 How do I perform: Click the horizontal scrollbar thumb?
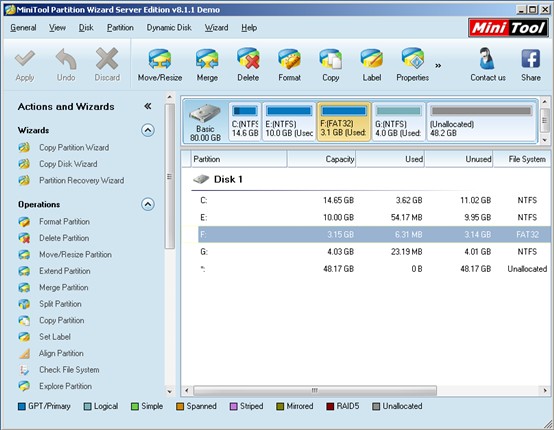click(x=314, y=390)
